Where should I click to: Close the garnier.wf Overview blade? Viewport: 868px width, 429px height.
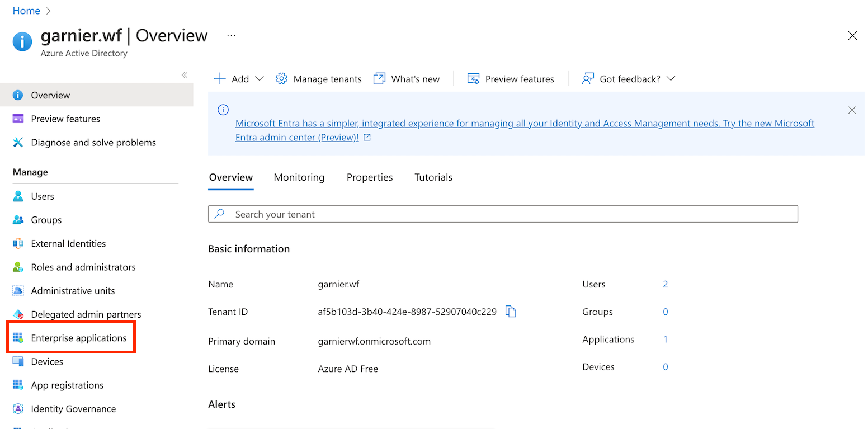852,36
